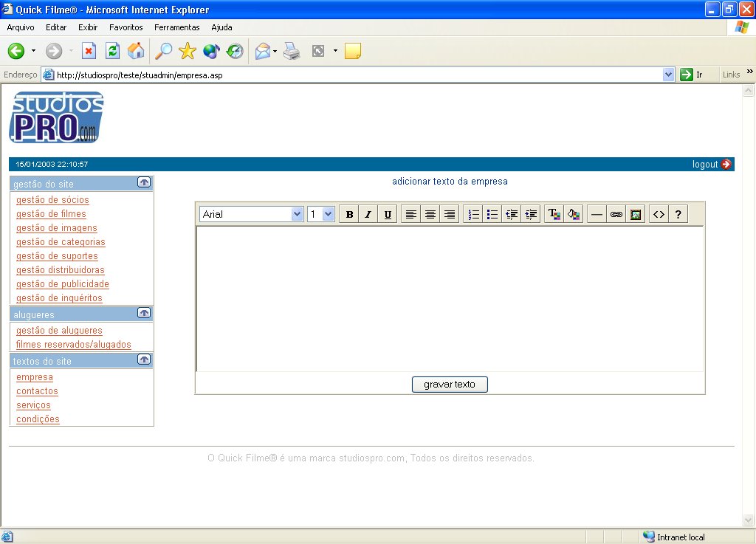
Task: Switch editor to HTML source view
Action: tap(659, 214)
